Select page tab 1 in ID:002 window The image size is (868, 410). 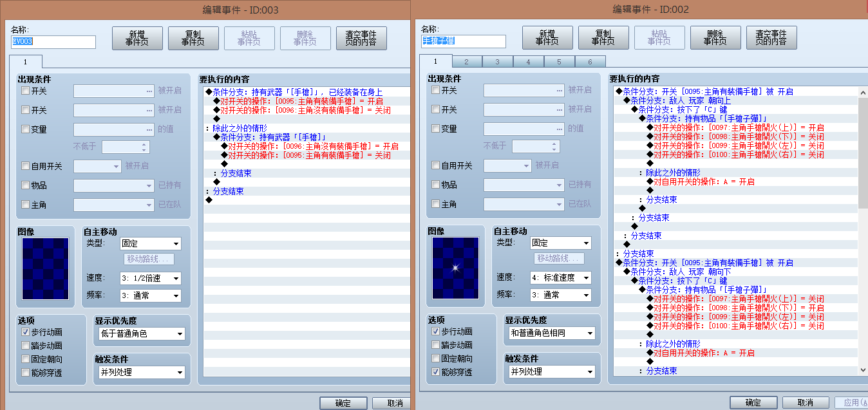435,61
